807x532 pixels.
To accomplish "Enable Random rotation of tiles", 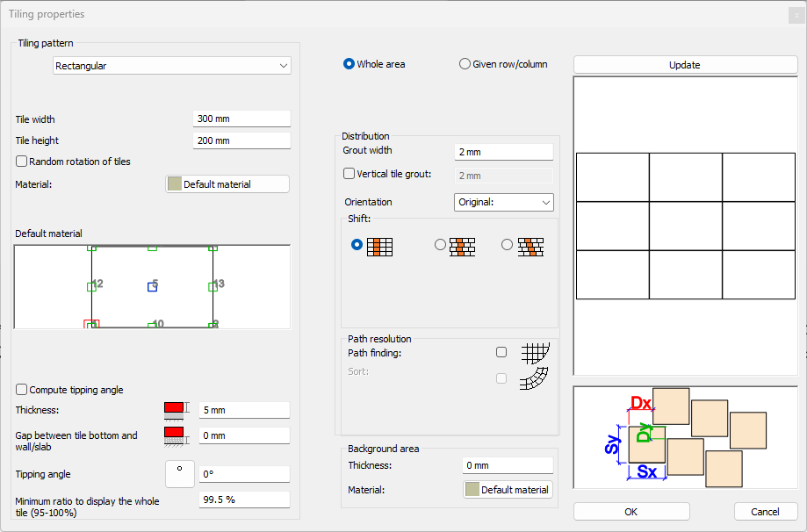I will 21,161.
